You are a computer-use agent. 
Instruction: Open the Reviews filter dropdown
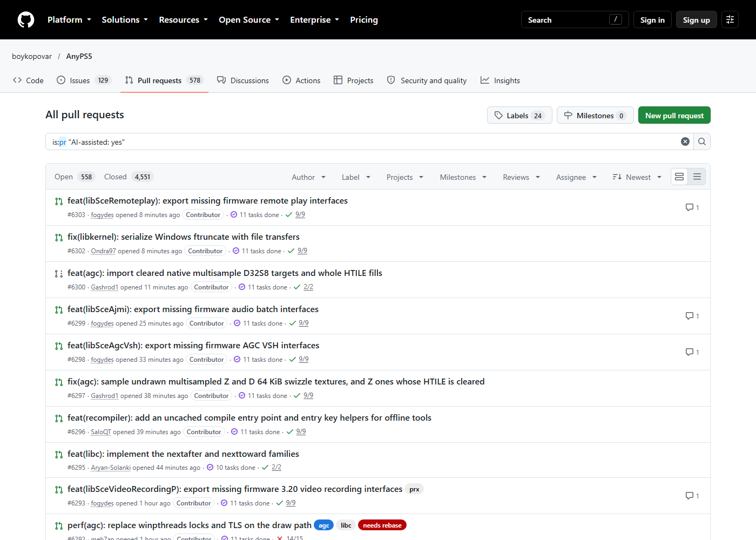(x=522, y=177)
